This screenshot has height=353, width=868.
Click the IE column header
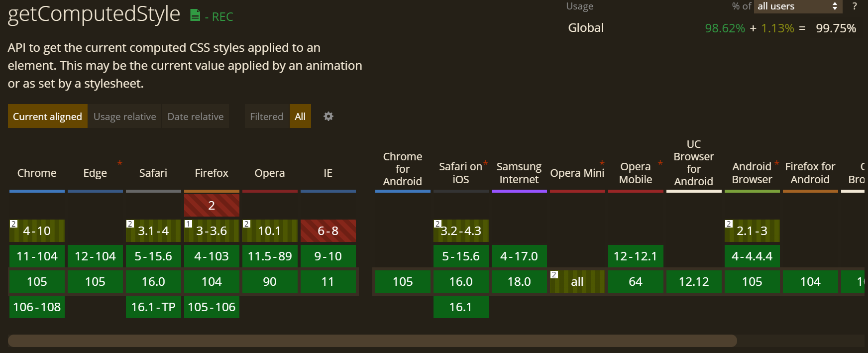point(328,173)
